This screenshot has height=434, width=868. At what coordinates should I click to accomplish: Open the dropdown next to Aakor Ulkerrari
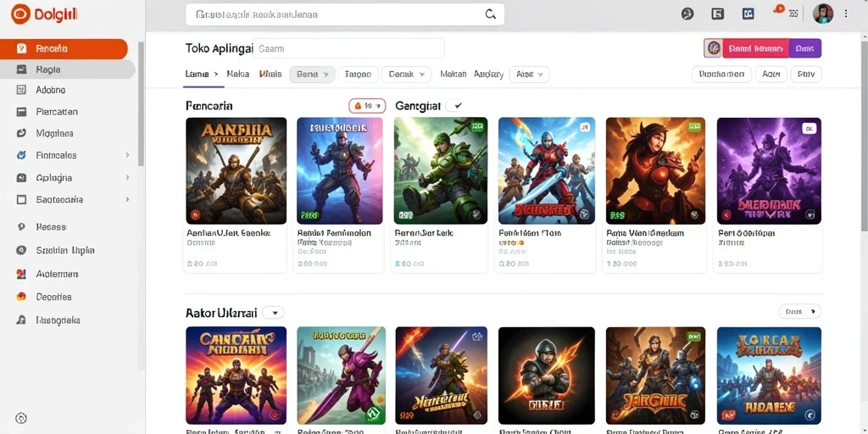tap(274, 313)
